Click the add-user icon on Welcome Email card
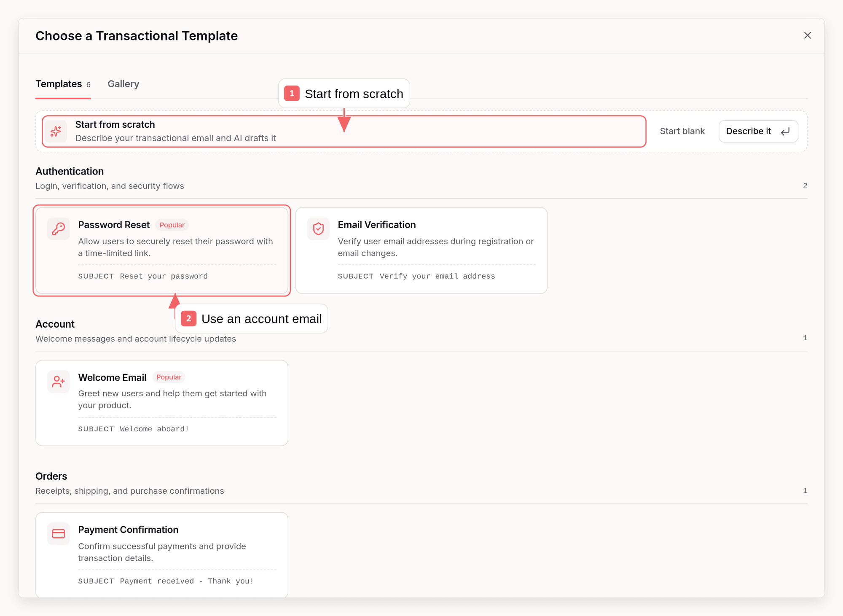This screenshot has height=616, width=843. click(59, 382)
